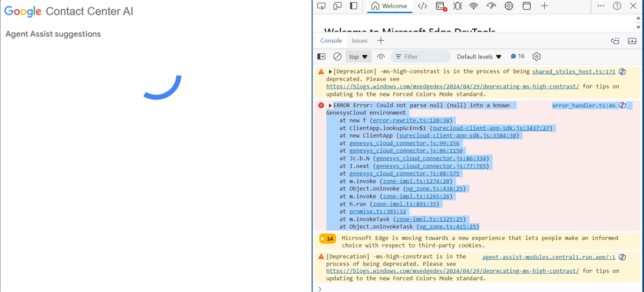Open genesys_cloud_connector.js:86:1150 link
Screen dimensions: 644x292
(406, 151)
